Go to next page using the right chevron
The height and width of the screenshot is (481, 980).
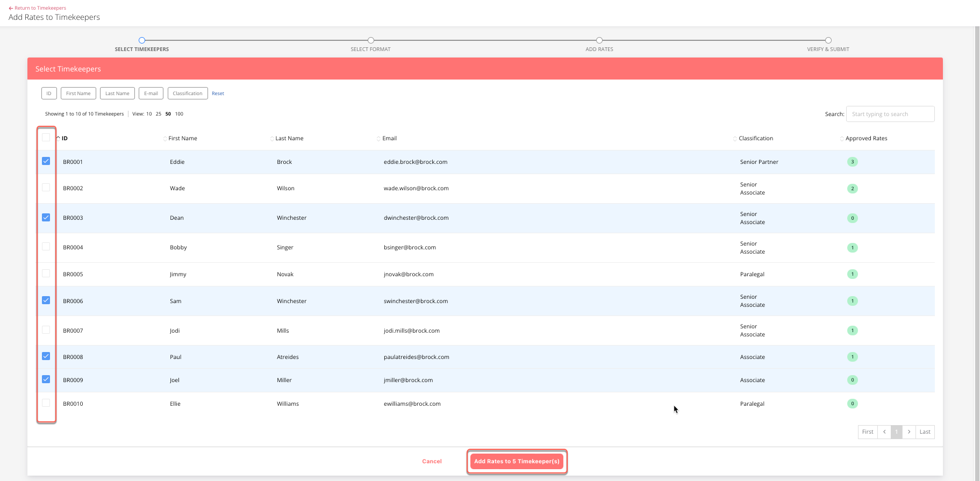(909, 432)
